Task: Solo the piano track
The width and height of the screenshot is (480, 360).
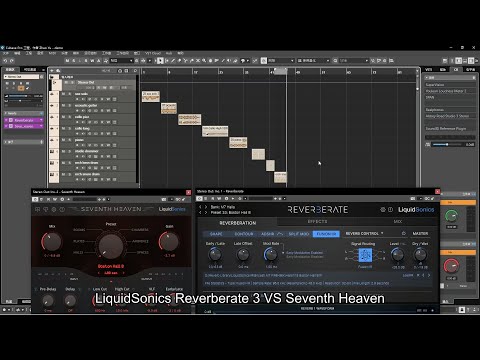Action: click(70, 140)
